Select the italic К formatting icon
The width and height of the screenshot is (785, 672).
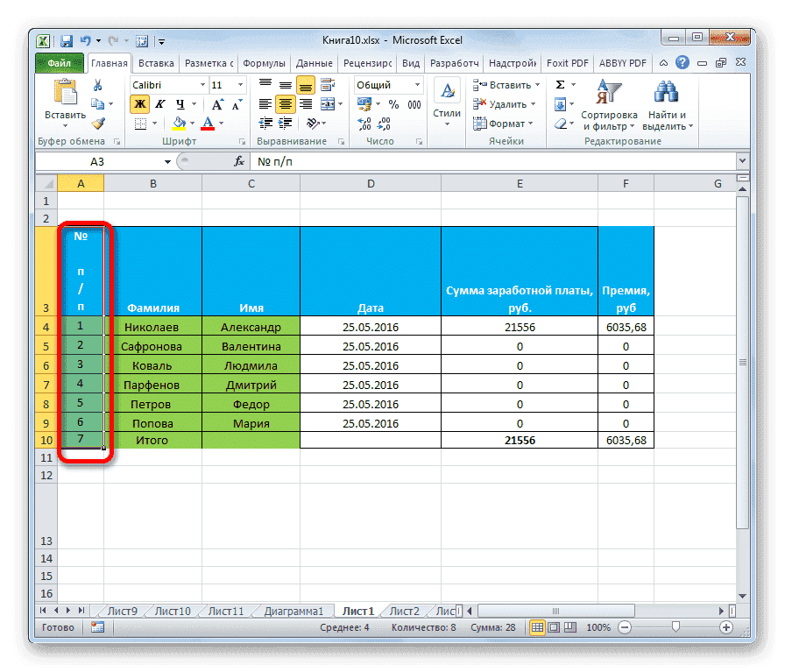tap(159, 103)
